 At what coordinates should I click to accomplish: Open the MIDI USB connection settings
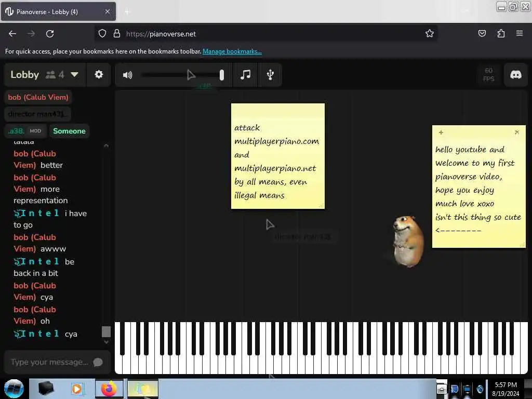[x=270, y=75]
